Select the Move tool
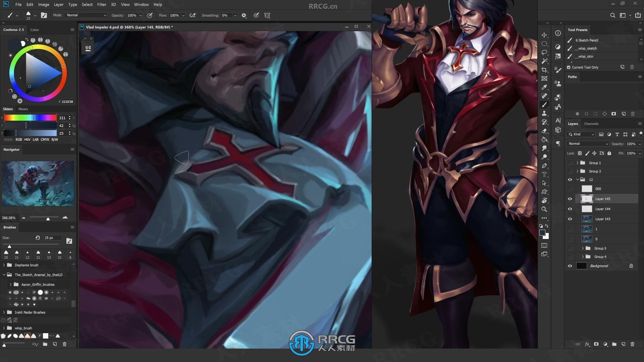This screenshot has height=362, width=644. 544,35
